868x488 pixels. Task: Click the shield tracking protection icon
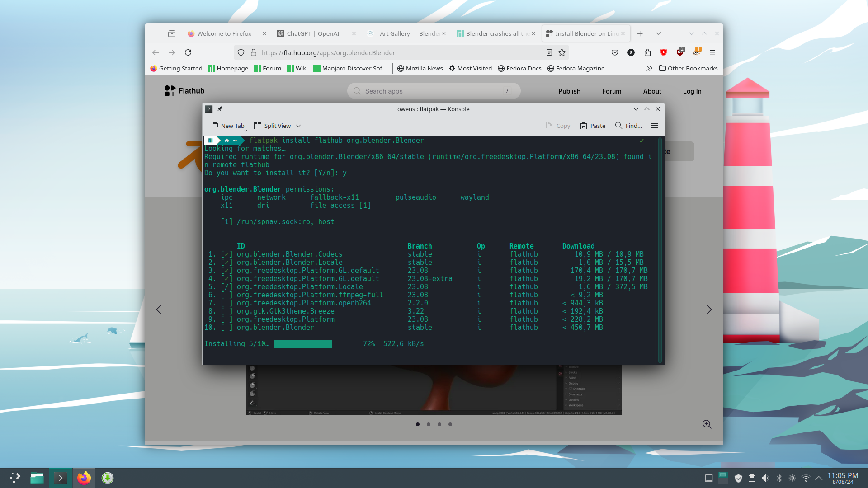click(241, 52)
